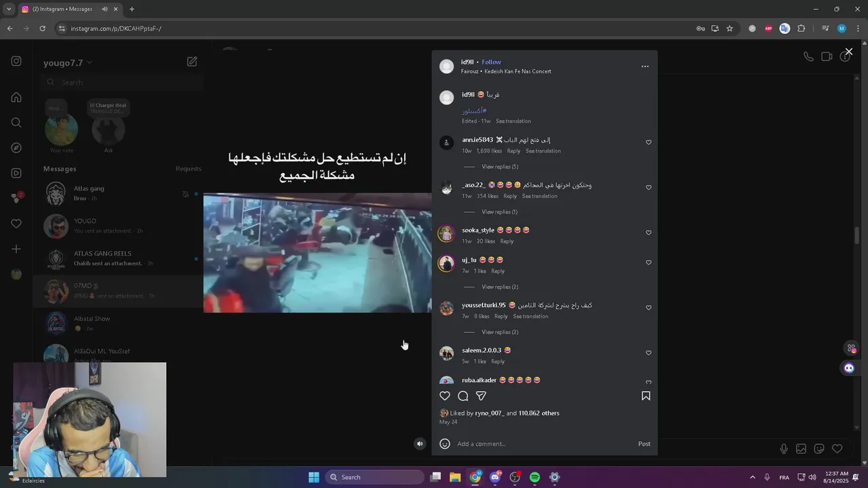Like uj_1u's comment

[648, 262]
